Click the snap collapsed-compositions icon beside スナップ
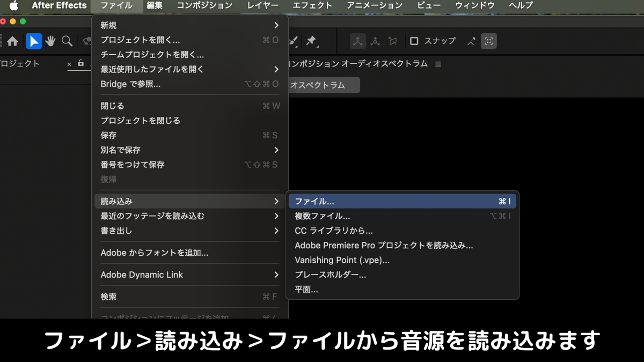 [471, 41]
